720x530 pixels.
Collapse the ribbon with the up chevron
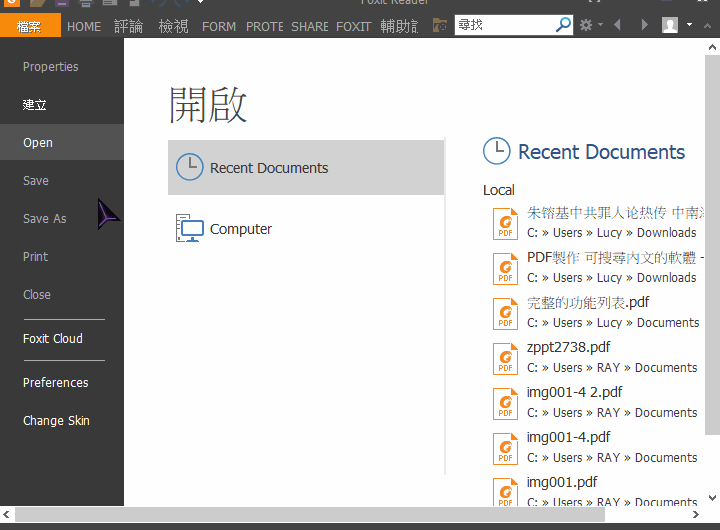coord(707,26)
